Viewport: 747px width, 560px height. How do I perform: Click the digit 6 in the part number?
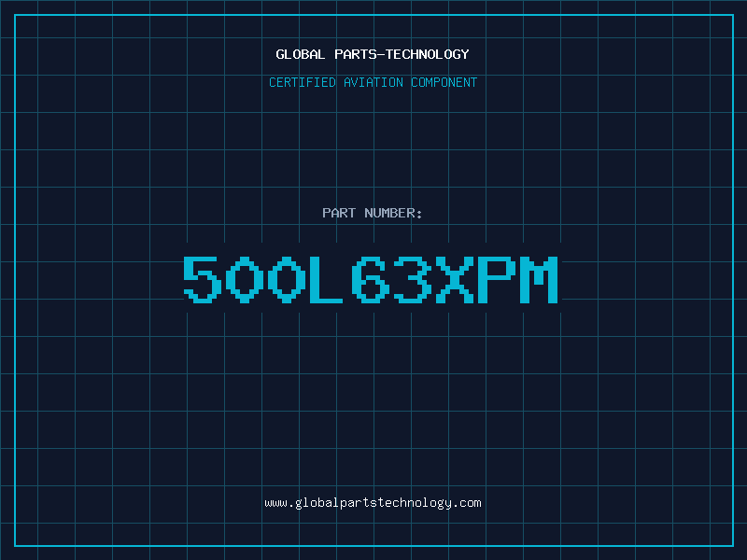pos(370,279)
